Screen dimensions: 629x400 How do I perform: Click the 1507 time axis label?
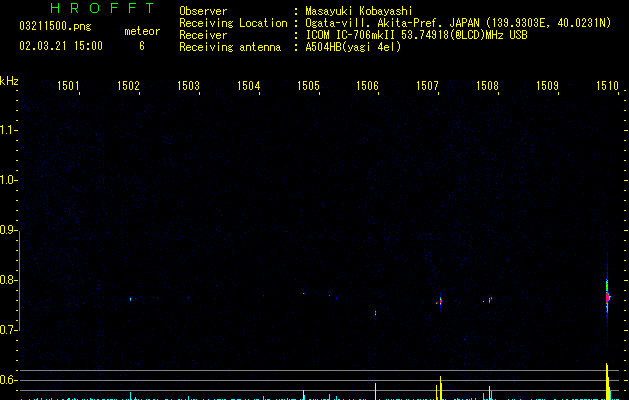tap(427, 86)
